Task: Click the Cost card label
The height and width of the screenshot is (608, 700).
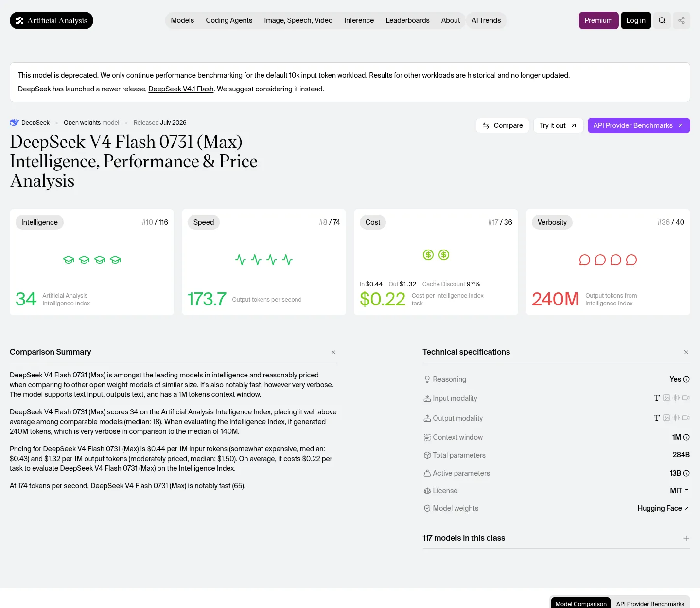Action: (x=373, y=222)
